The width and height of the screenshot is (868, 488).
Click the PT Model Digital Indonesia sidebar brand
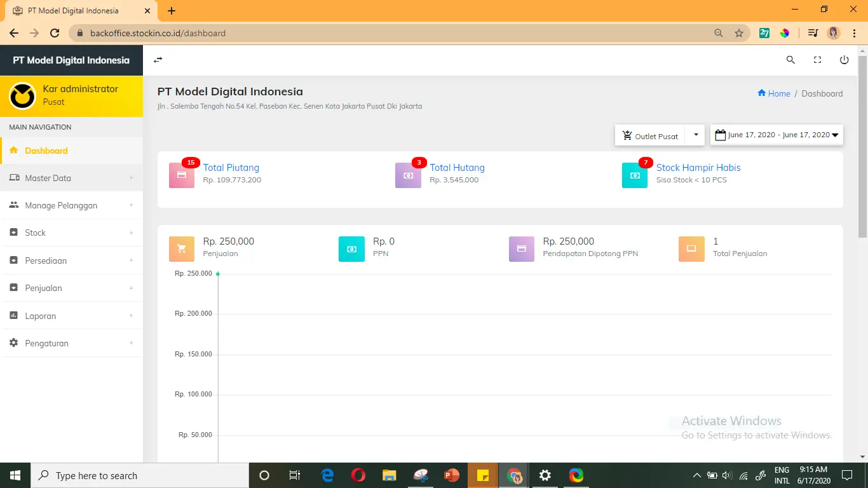[71, 60]
